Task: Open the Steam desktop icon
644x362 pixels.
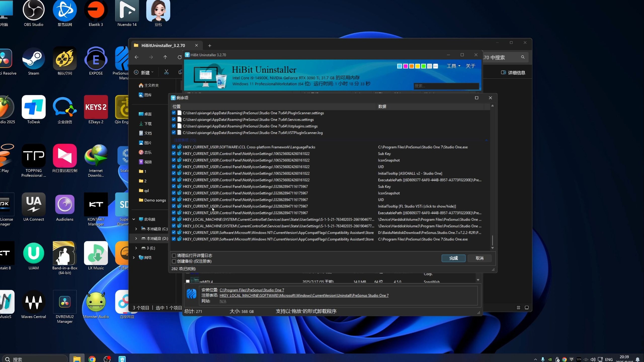Action: pos(33,61)
